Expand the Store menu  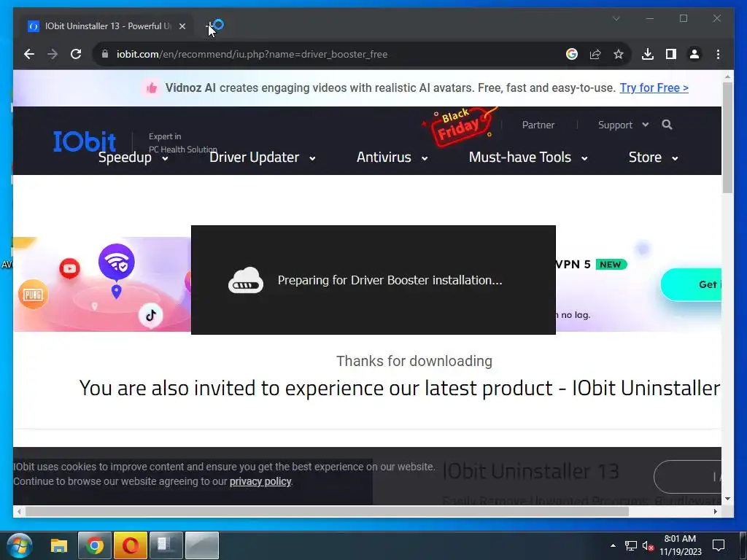[653, 157]
